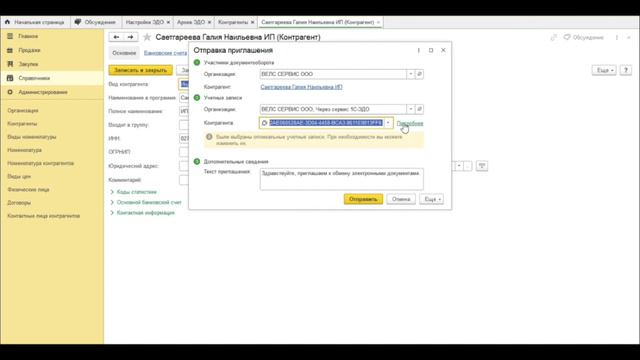The image size is (640, 360).
Task: Open Физические лица in the sidebar
Action: (x=28, y=190)
